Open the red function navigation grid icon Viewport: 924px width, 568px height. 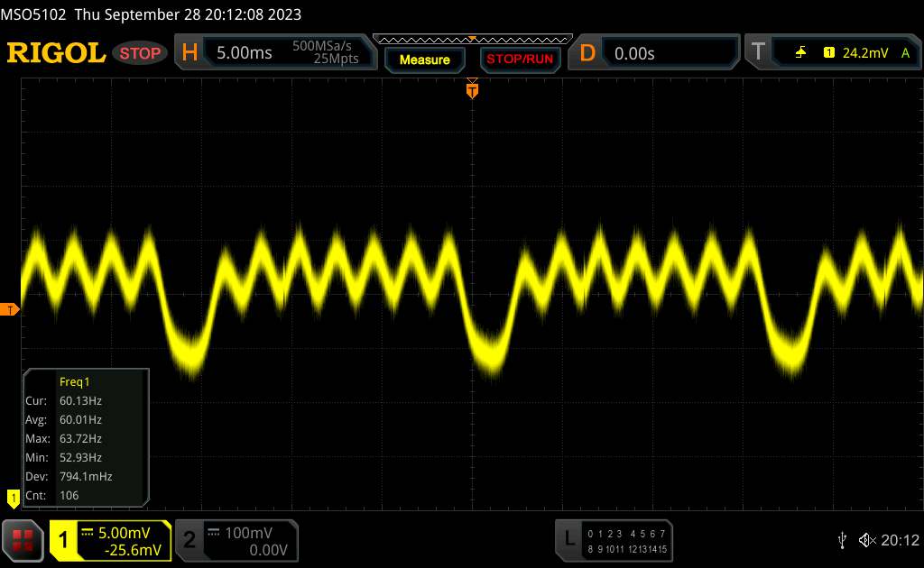pos(24,540)
